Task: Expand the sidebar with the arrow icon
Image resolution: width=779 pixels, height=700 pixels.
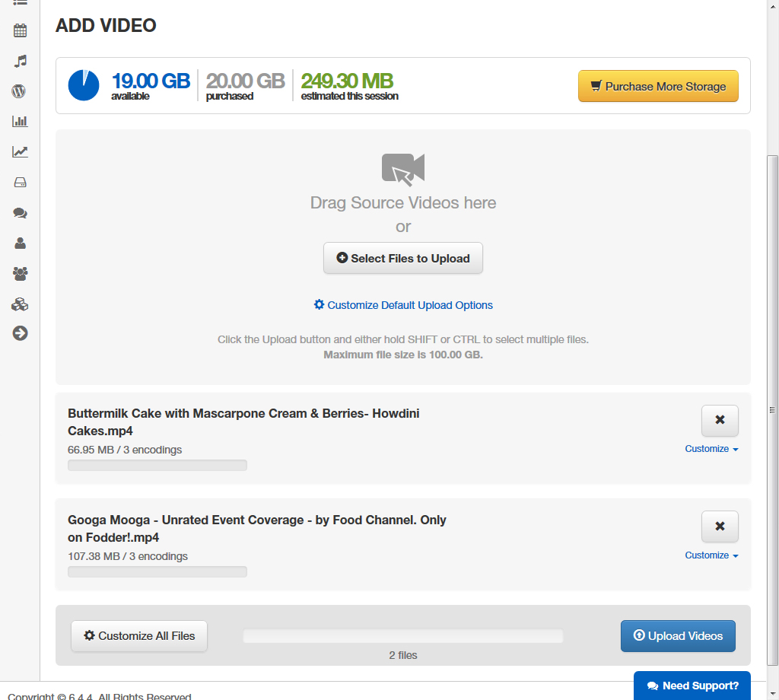Action: [x=20, y=333]
